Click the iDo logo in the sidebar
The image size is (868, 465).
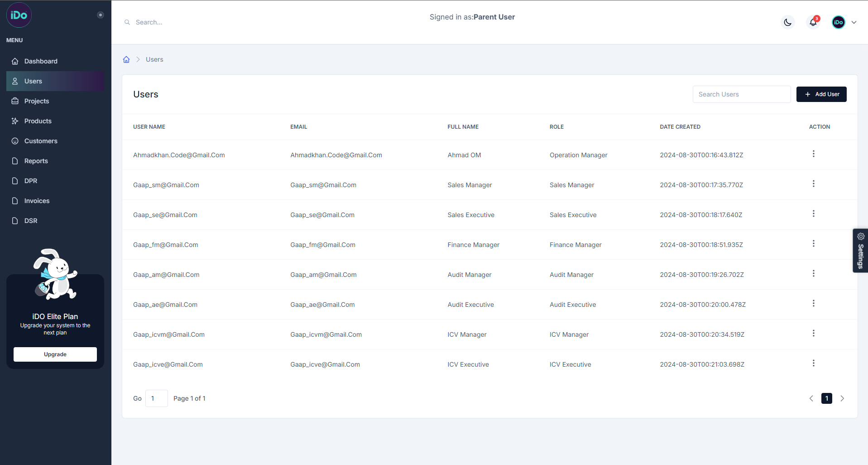tap(19, 15)
